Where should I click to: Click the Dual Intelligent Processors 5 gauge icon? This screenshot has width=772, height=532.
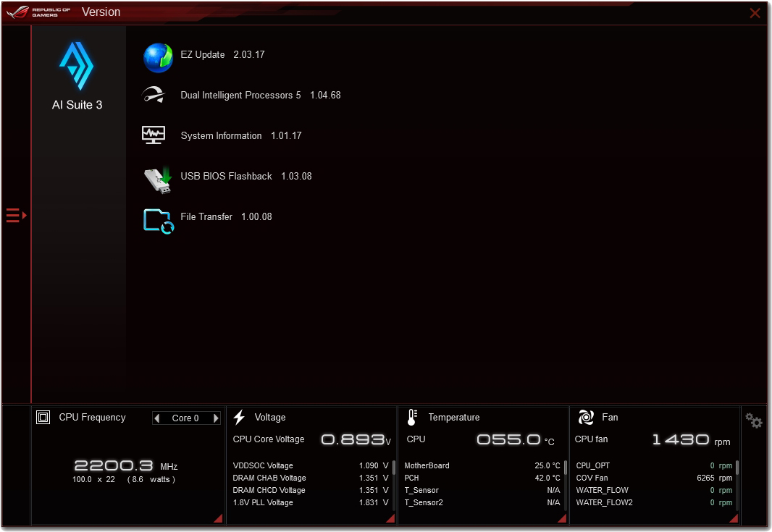click(154, 95)
